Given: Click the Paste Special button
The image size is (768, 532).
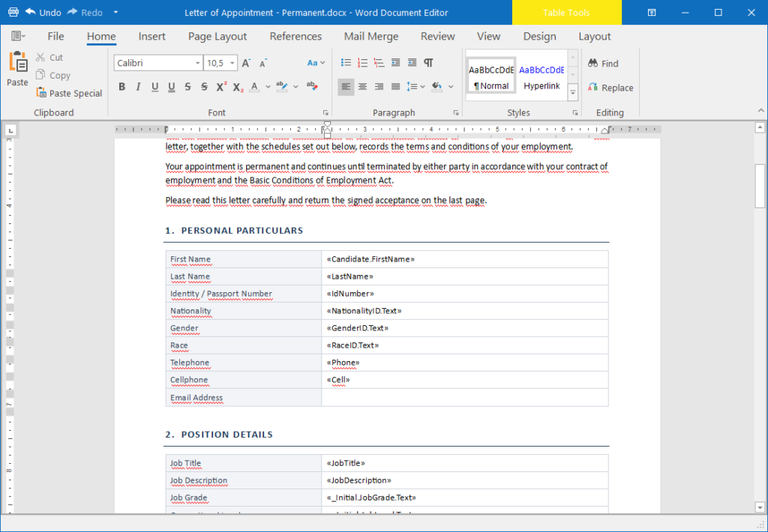Looking at the screenshot, I should point(69,93).
